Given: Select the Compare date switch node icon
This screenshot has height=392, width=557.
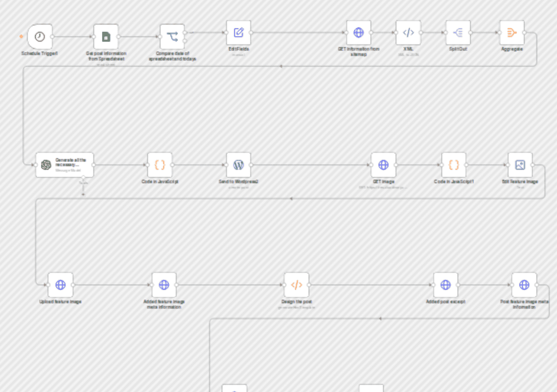Looking at the screenshot, I should tap(172, 37).
